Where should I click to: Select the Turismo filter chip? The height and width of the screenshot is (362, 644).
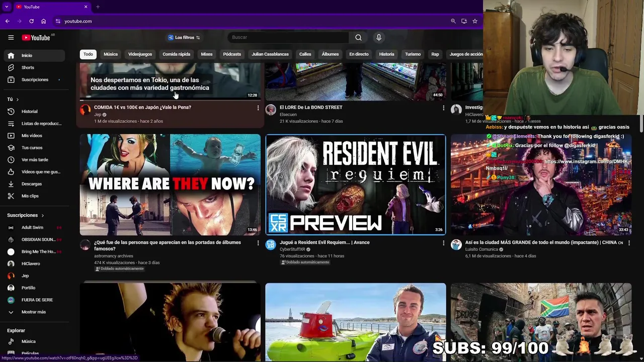tap(413, 54)
